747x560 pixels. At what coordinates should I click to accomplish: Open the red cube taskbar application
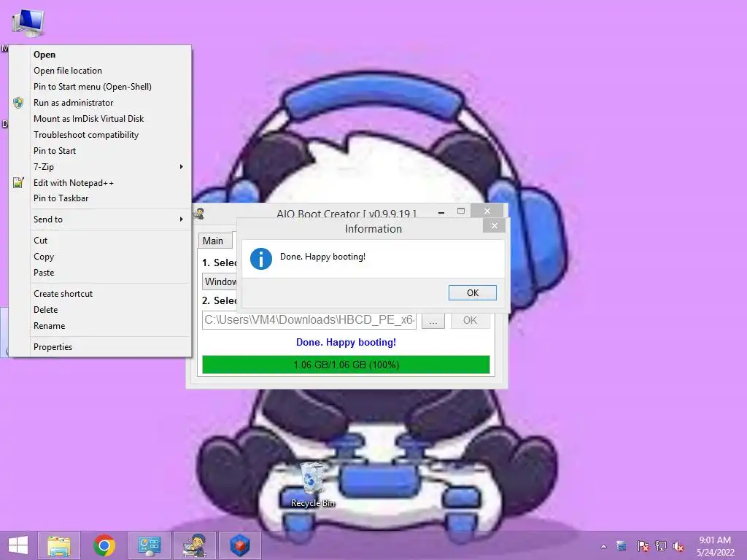click(240, 545)
